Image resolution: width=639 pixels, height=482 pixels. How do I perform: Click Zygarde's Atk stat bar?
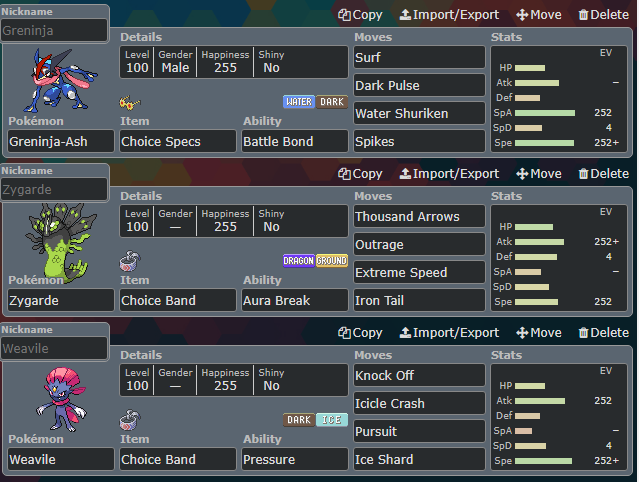(540, 242)
